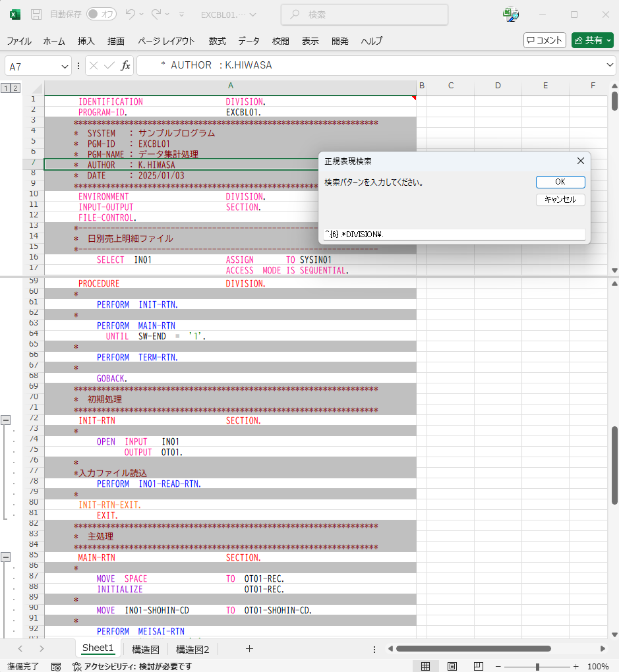Click キャンセル in the search dialog

pos(560,200)
